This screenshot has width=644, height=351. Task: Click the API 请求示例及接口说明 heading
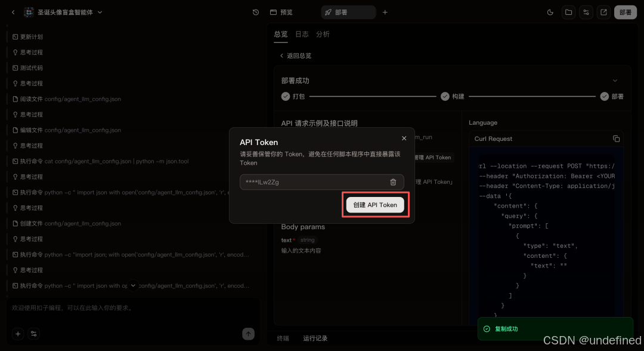(x=319, y=124)
